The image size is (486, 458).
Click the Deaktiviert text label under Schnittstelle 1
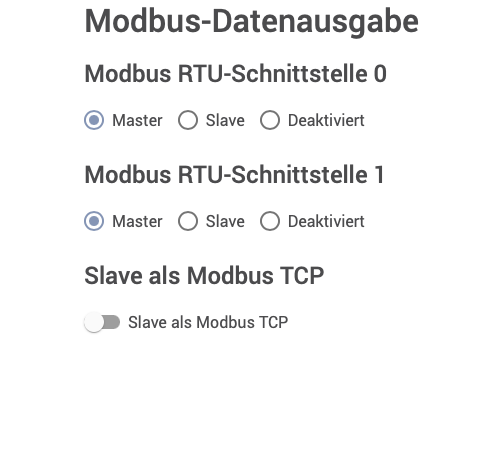pos(326,221)
